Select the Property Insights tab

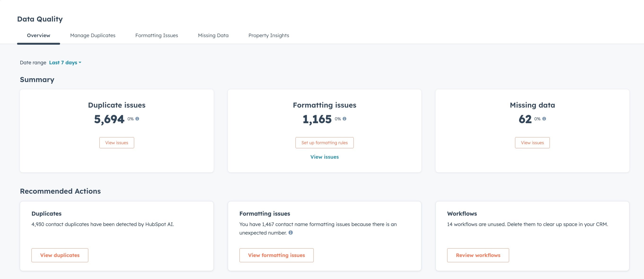click(x=269, y=35)
